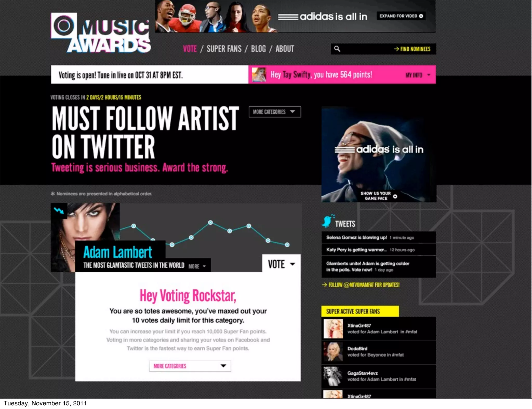The image size is (532, 409).
Task: Click XtinaGrrl87's avatar in the Super Fans list
Action: (333, 329)
